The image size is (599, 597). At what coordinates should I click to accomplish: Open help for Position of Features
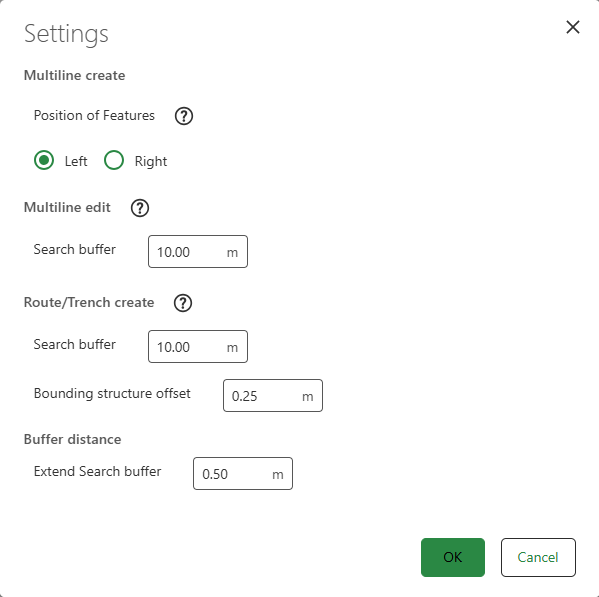tap(184, 116)
